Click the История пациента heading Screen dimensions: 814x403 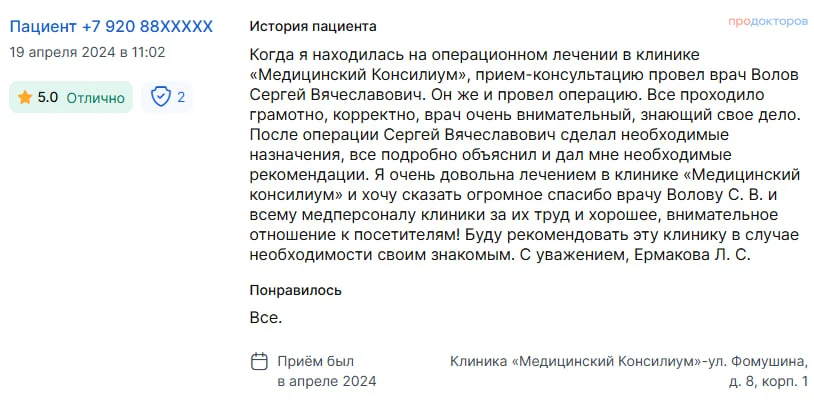tap(313, 26)
